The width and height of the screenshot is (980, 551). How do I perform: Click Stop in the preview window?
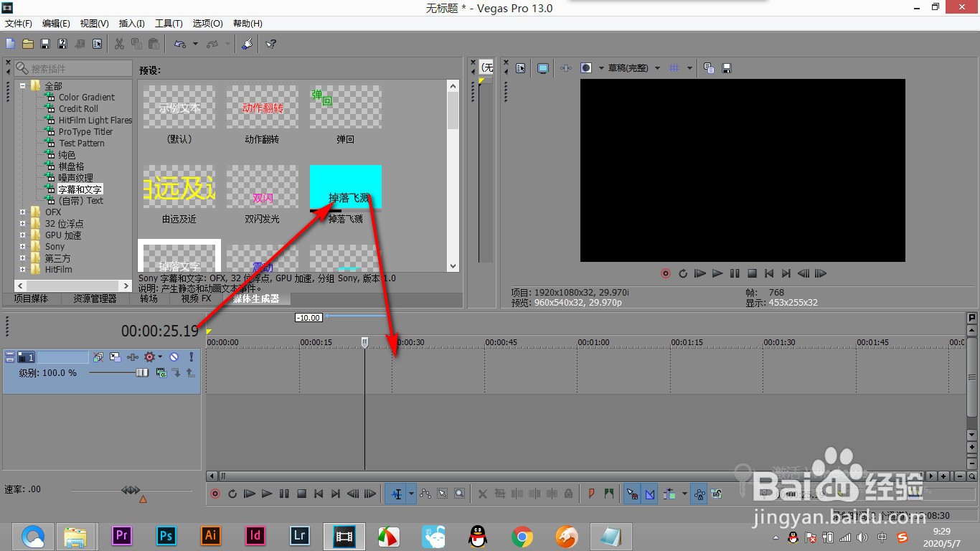pyautogui.click(x=752, y=273)
